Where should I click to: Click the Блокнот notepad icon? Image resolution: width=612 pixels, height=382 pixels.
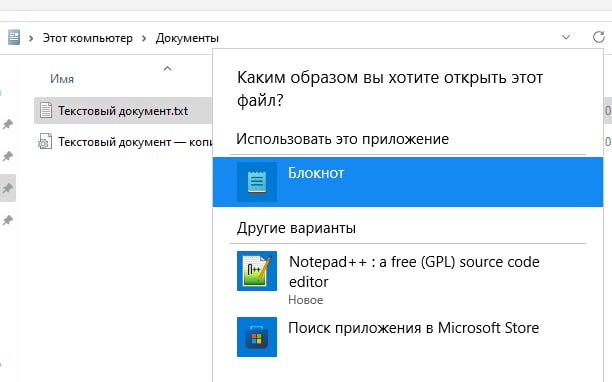257,182
